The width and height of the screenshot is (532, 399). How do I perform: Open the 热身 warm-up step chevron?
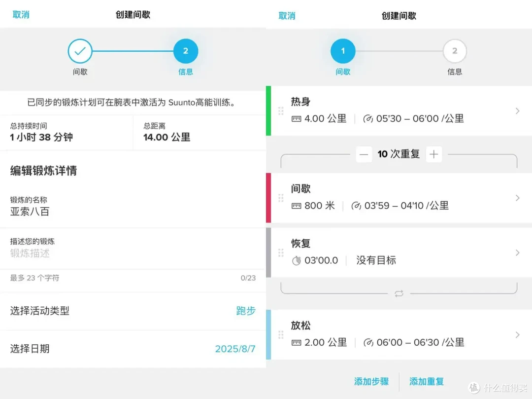click(517, 110)
